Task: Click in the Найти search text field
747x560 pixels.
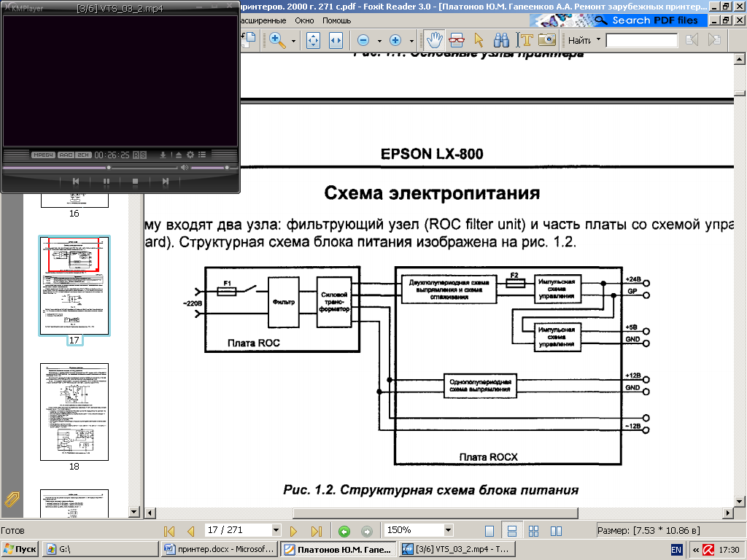Action: point(641,41)
